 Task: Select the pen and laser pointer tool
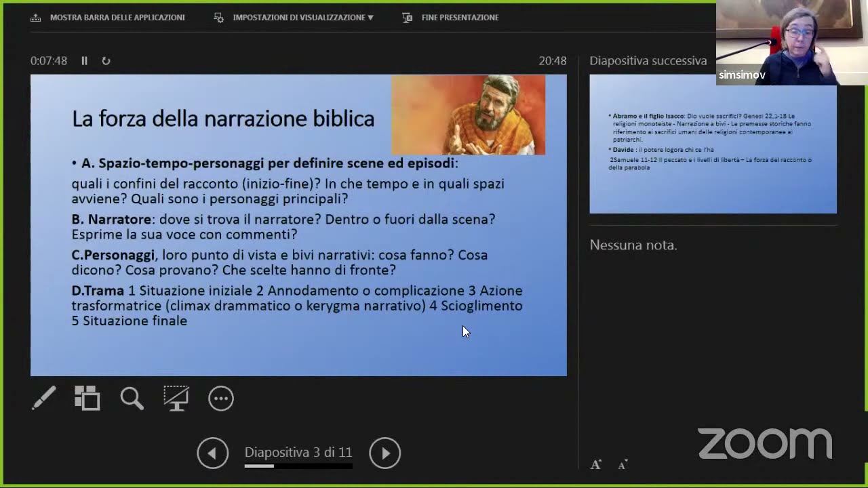[x=44, y=399]
